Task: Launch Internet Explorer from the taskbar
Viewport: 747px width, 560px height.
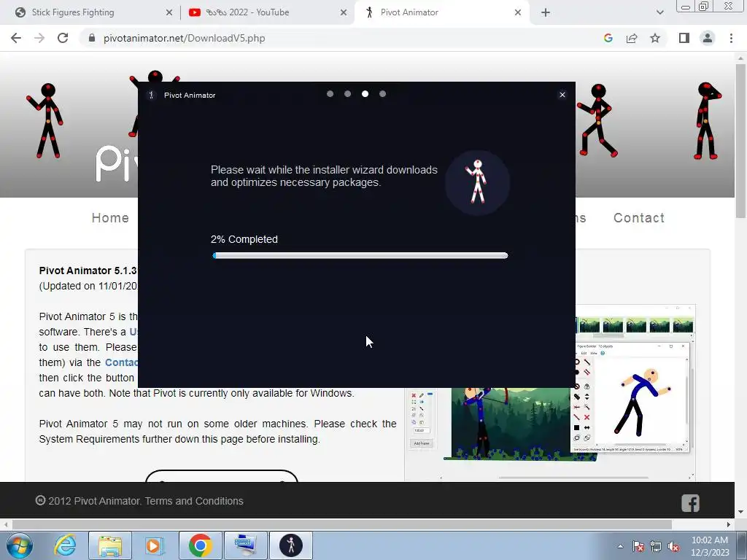Action: (65, 545)
